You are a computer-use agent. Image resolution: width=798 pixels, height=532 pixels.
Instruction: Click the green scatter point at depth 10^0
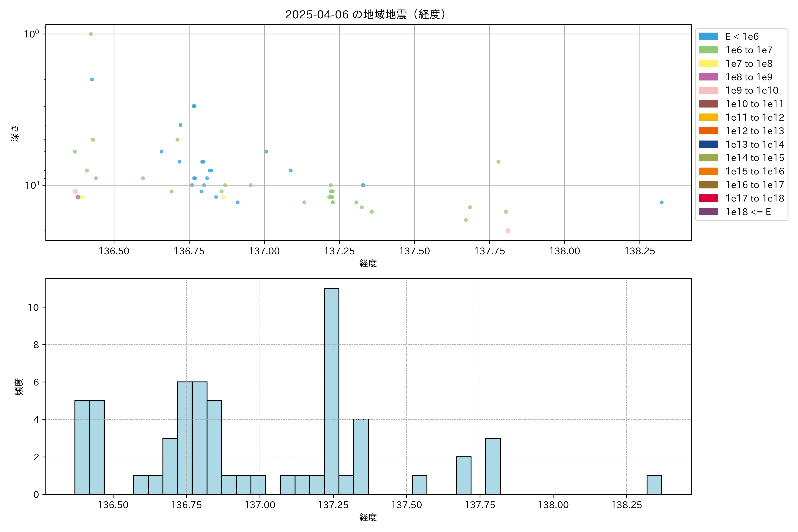pos(91,34)
